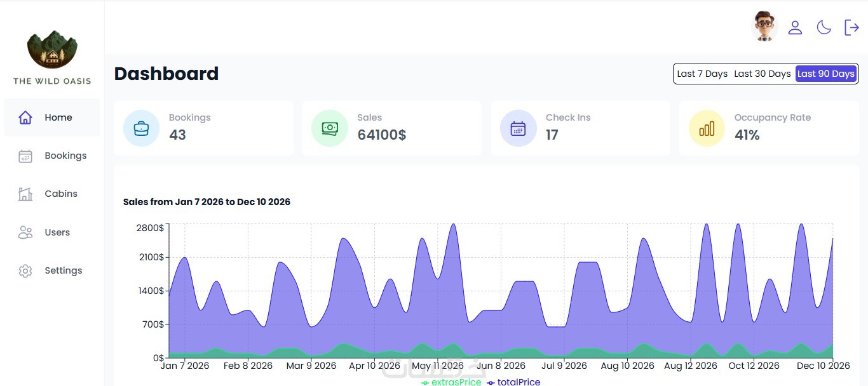Toggle extrasPrice series in chart legend

coord(451,382)
